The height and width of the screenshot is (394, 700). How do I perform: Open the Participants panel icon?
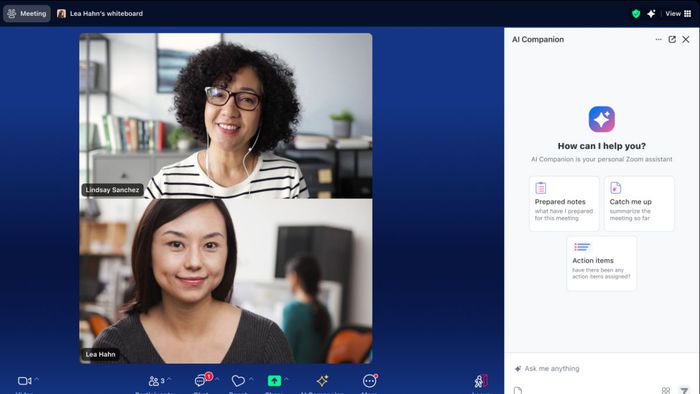click(154, 381)
